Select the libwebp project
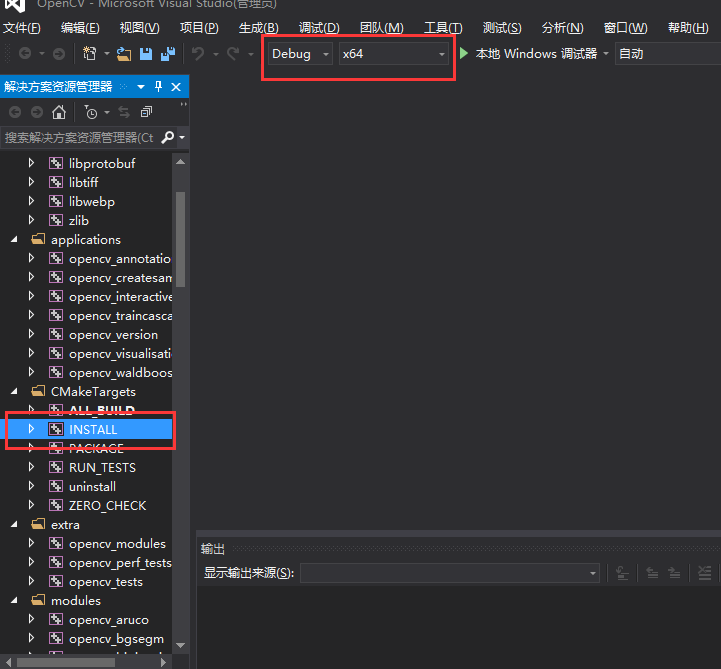The height and width of the screenshot is (669, 721). (x=92, y=201)
